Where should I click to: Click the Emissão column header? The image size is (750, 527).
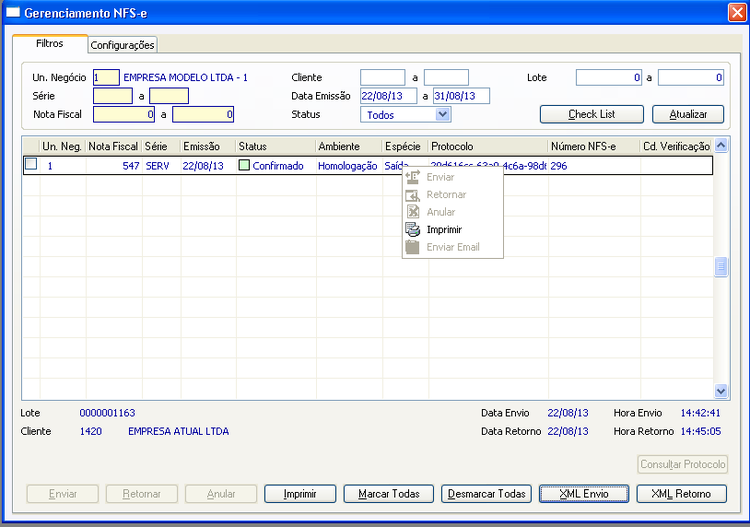pos(208,146)
